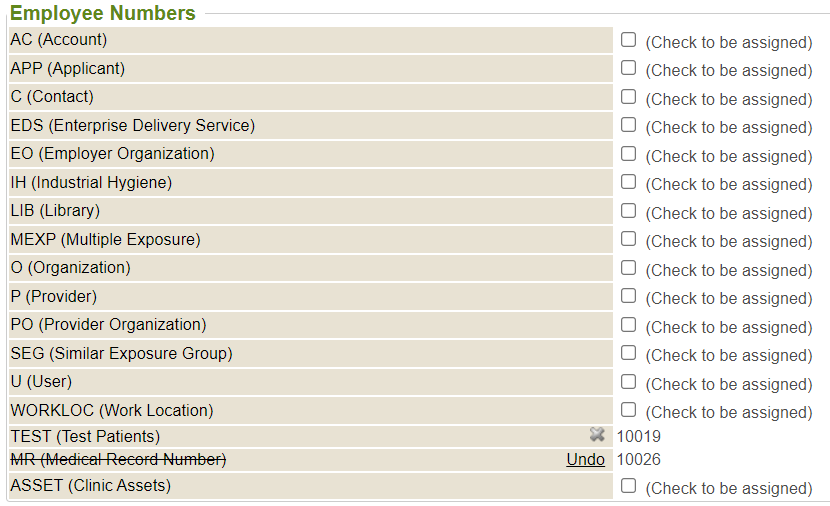Screen dimensions: 830x506
Task: Enable EDS Enterprise Delivery Service checkbox
Action: [628, 125]
